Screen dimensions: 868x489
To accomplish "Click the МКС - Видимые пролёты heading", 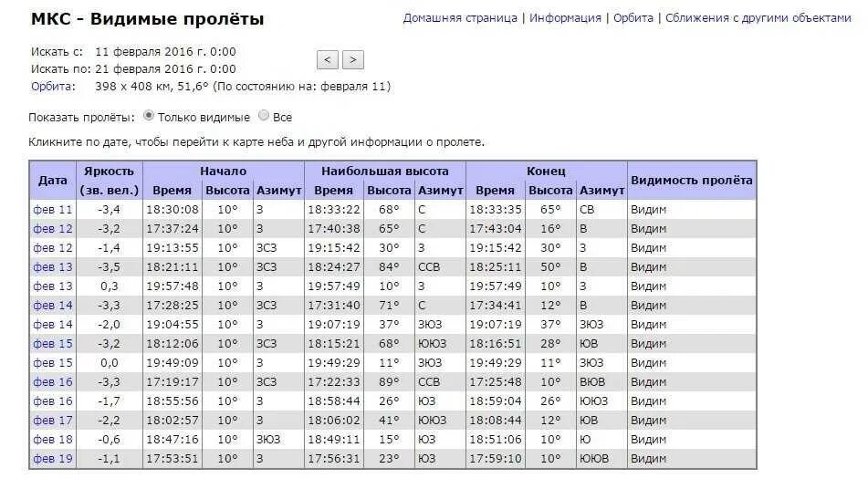I will point(147,19).
